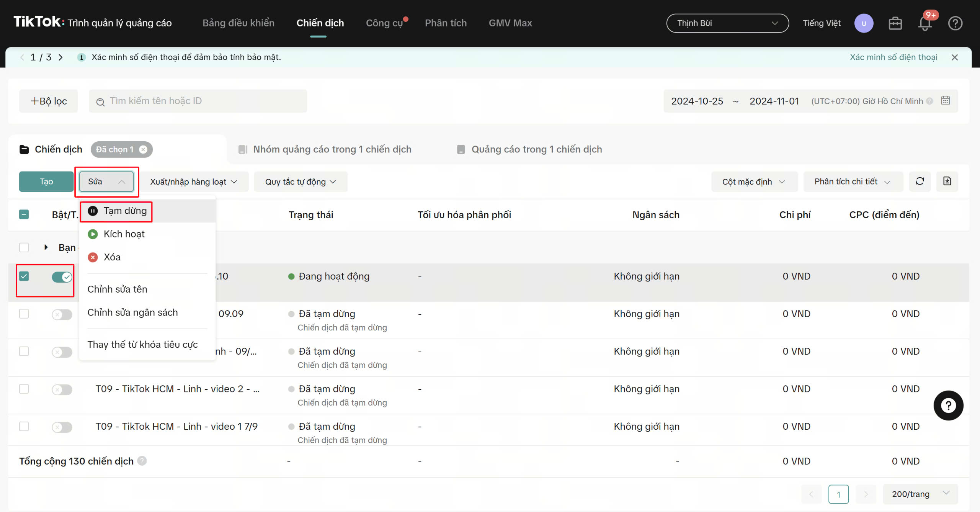
Task: Enable toggle for 'Linh - video 1 7/9' campaign
Action: 62,427
